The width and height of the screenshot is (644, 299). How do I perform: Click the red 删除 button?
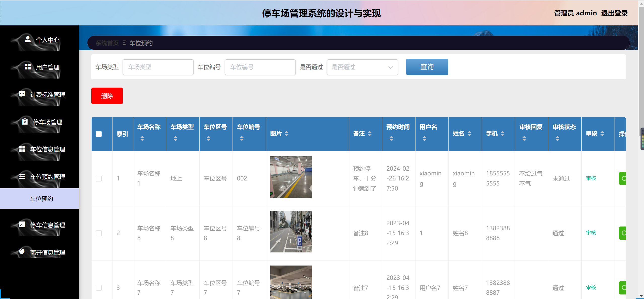pyautogui.click(x=107, y=96)
